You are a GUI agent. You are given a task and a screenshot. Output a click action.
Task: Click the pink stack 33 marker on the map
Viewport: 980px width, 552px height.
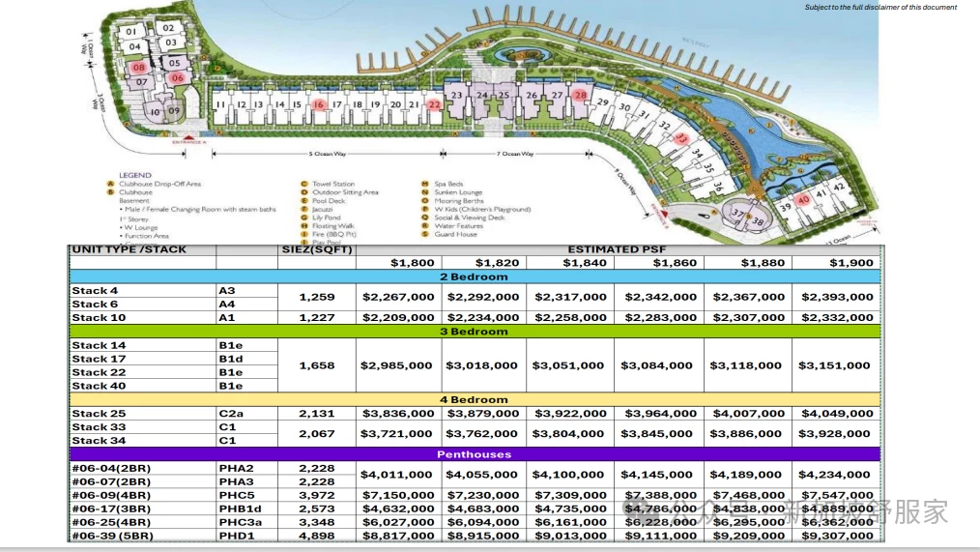pos(682,139)
